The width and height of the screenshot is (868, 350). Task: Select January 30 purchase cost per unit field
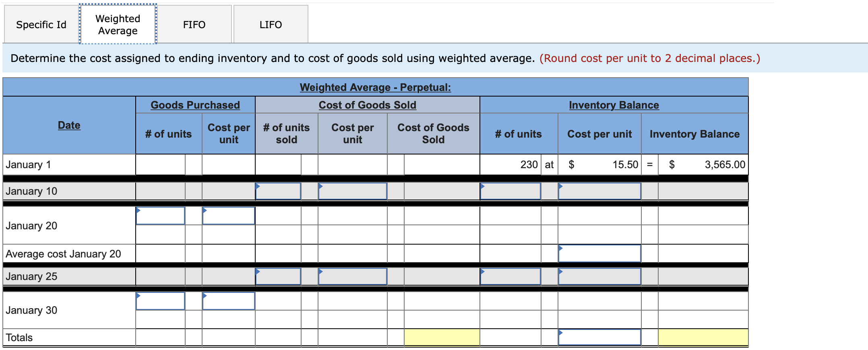point(228,301)
